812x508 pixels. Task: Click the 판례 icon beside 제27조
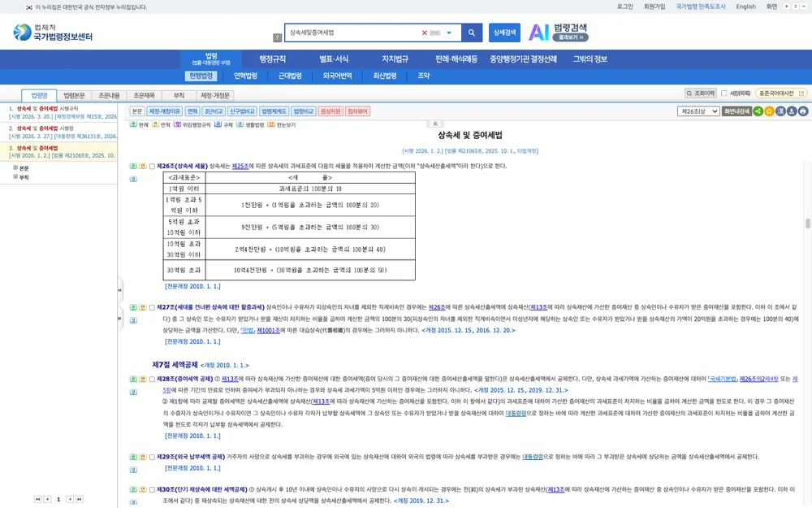133,307
